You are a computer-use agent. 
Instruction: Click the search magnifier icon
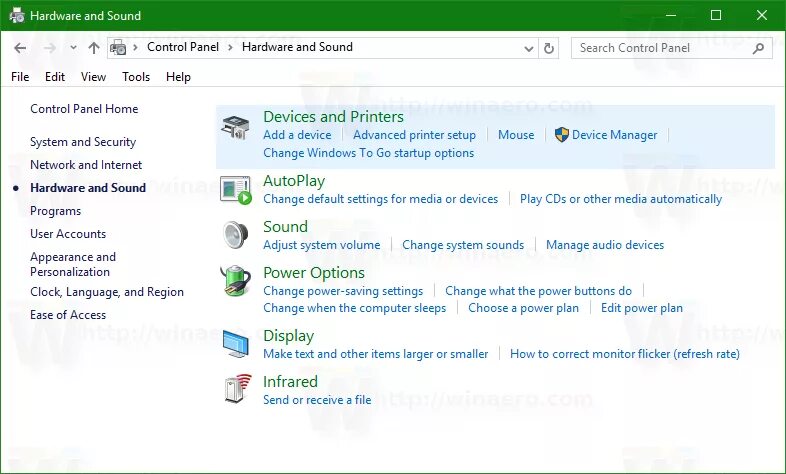[758, 48]
